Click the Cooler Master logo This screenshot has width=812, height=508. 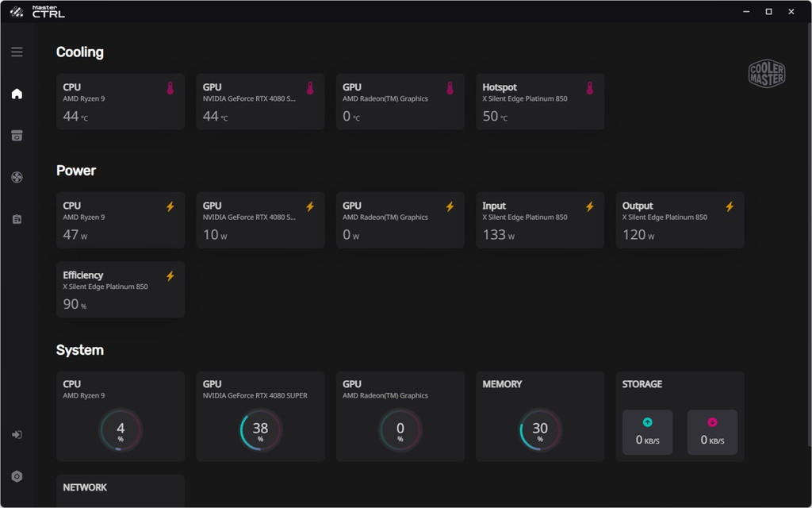tap(767, 74)
